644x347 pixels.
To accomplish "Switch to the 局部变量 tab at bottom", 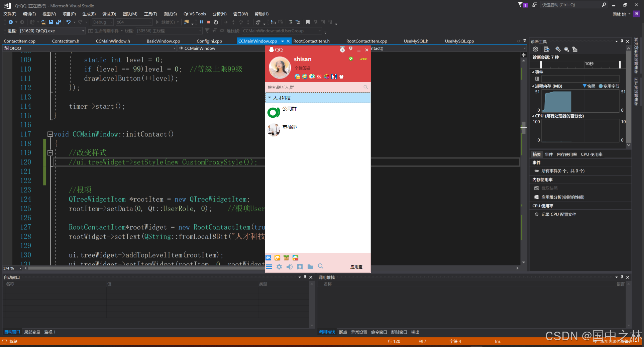I will (32, 332).
